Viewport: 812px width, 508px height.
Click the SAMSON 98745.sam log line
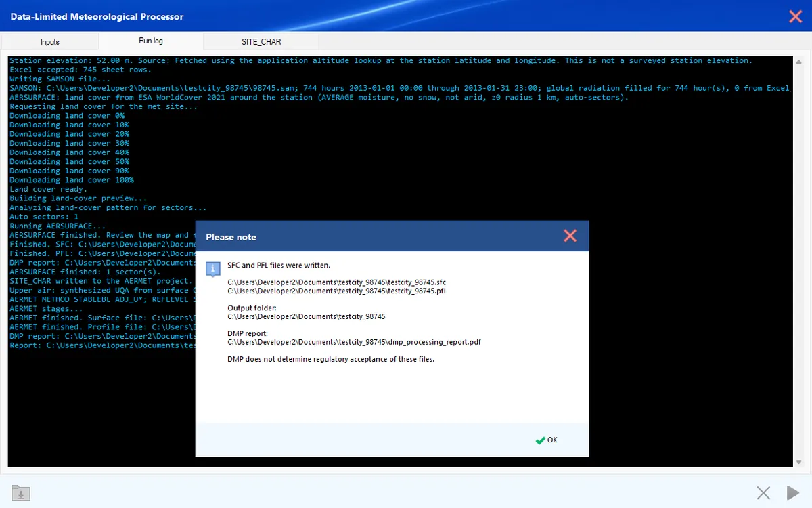tap(399, 88)
